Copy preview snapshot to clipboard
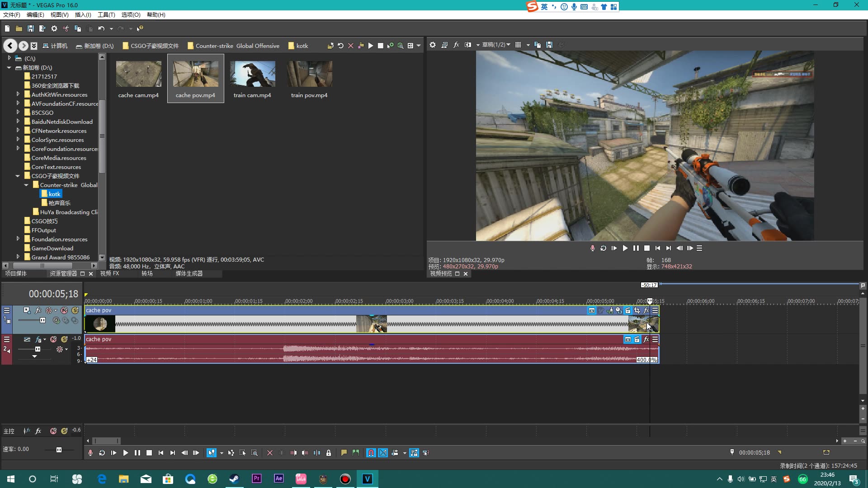 [538, 45]
